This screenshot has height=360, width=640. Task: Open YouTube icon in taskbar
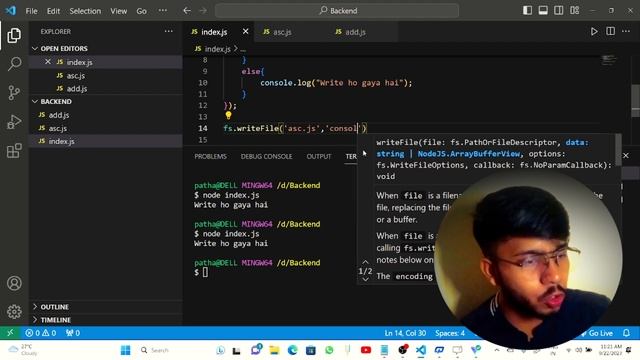point(366,350)
